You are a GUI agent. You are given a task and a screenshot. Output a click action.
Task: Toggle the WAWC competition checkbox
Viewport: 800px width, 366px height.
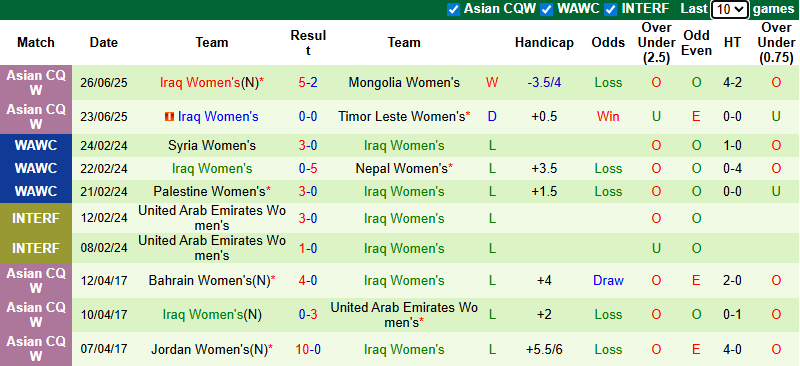click(547, 9)
